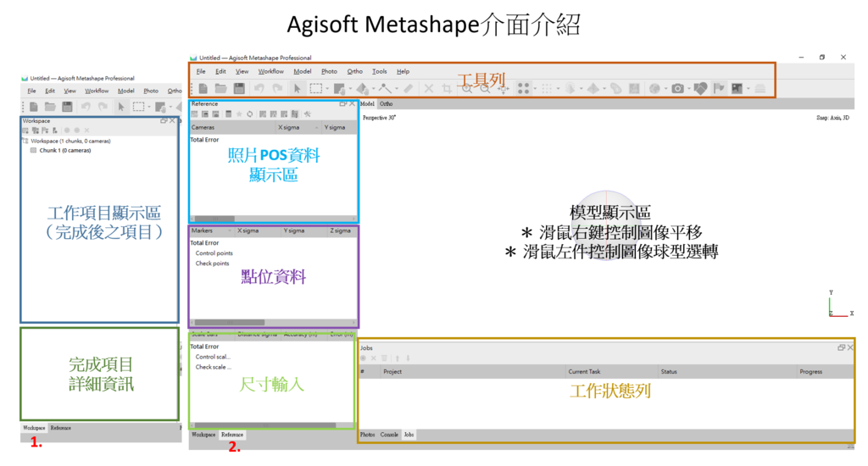This screenshot has width=868, height=466.
Task: Select Move region tool in right window toolbar
Action: [x=339, y=89]
